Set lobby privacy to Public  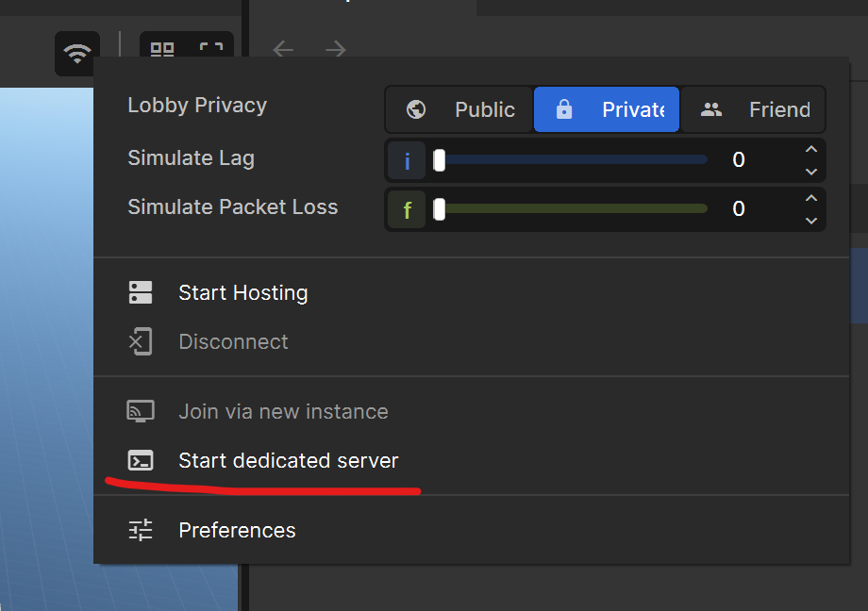click(x=459, y=109)
